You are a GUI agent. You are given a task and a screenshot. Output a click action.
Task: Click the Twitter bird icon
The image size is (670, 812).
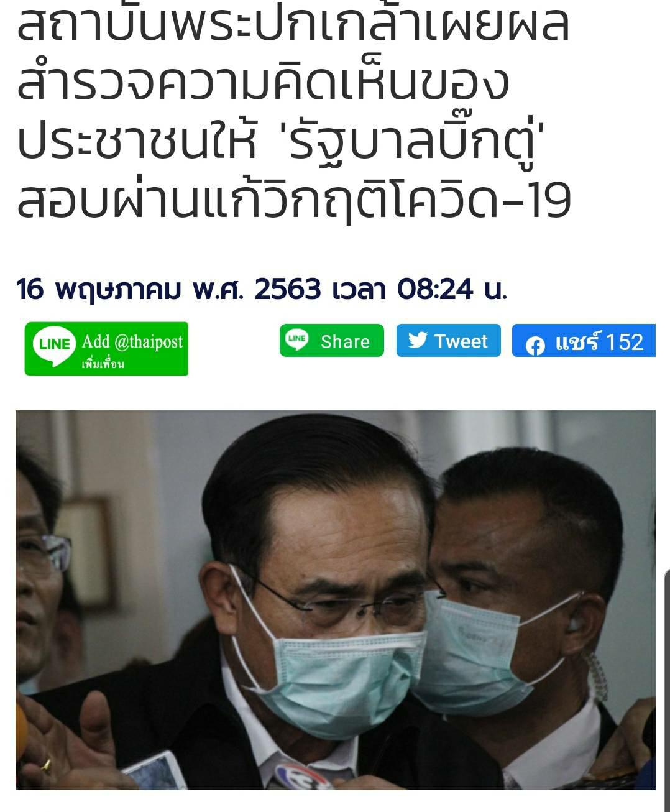point(418,340)
